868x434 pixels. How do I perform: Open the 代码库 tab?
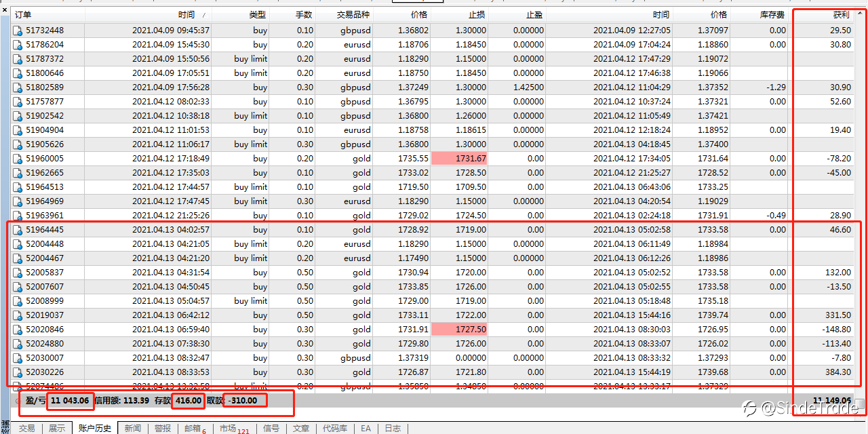pyautogui.click(x=335, y=429)
